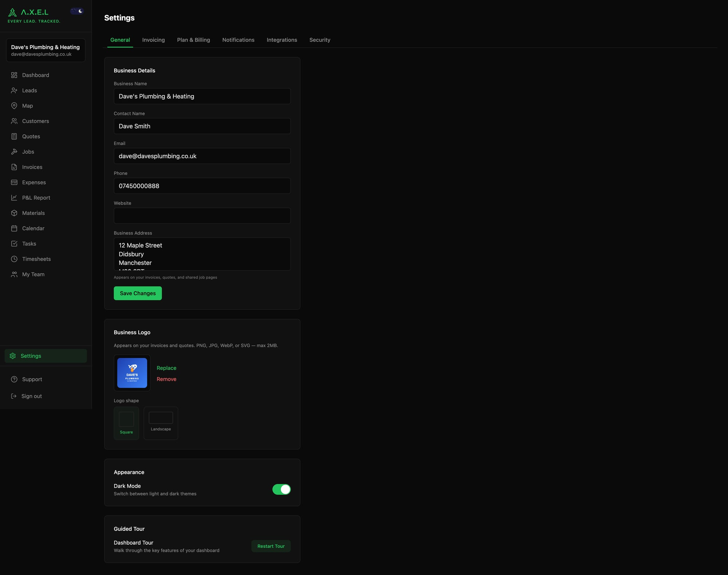Go to Customers via sidebar icon
Image resolution: width=728 pixels, height=575 pixels.
click(x=35, y=121)
